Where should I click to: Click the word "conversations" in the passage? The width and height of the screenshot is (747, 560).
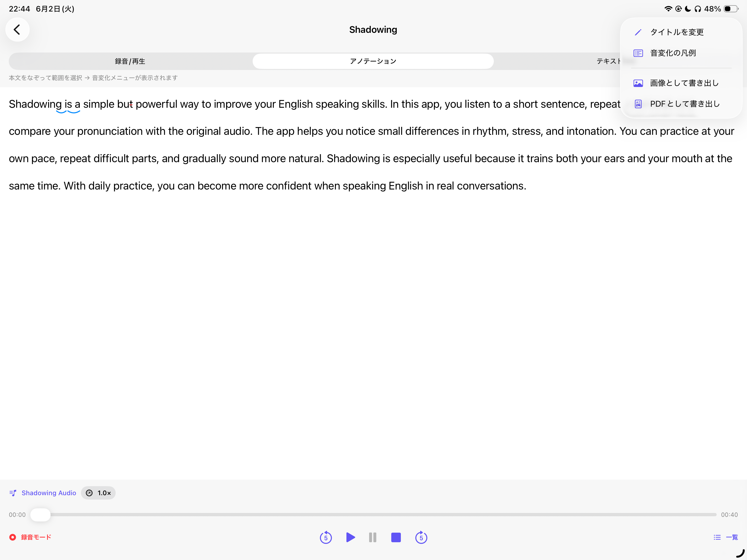[490, 186]
